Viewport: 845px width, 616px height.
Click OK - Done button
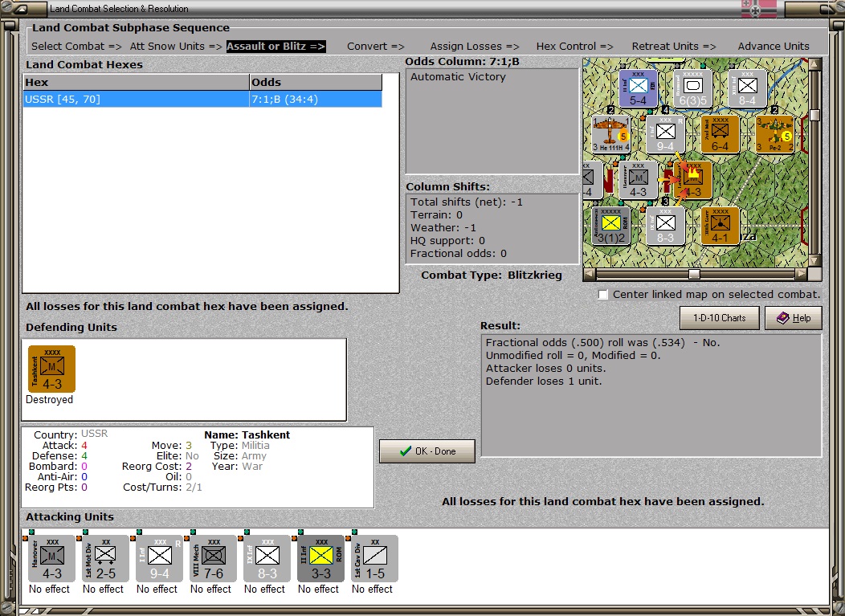tap(427, 451)
